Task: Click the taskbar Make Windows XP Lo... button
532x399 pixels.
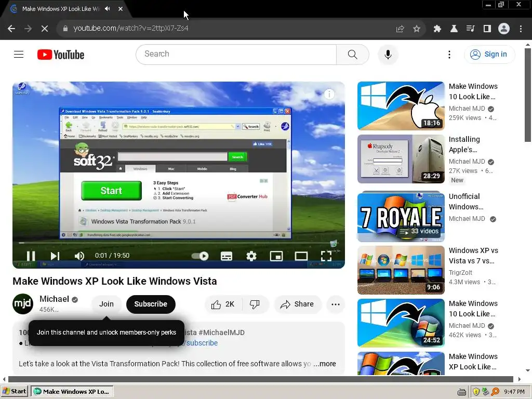Action: pyautogui.click(x=72, y=392)
